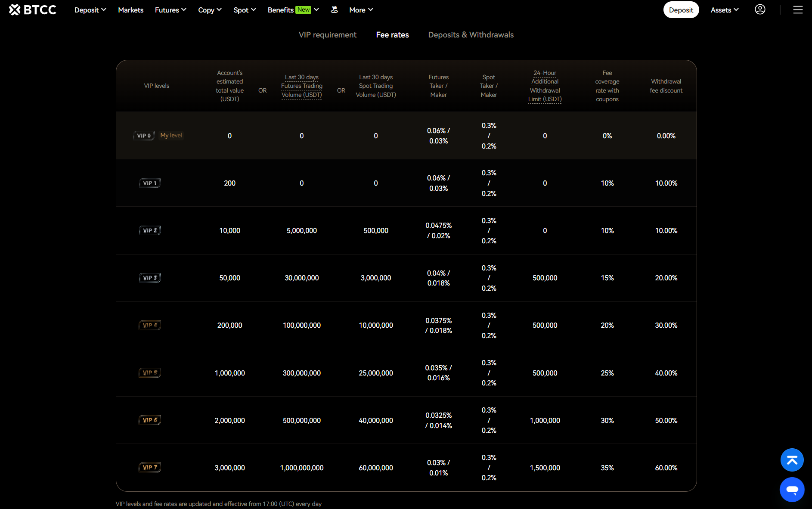This screenshot has width=812, height=509.
Task: Expand the Futures dropdown menu
Action: (x=170, y=10)
